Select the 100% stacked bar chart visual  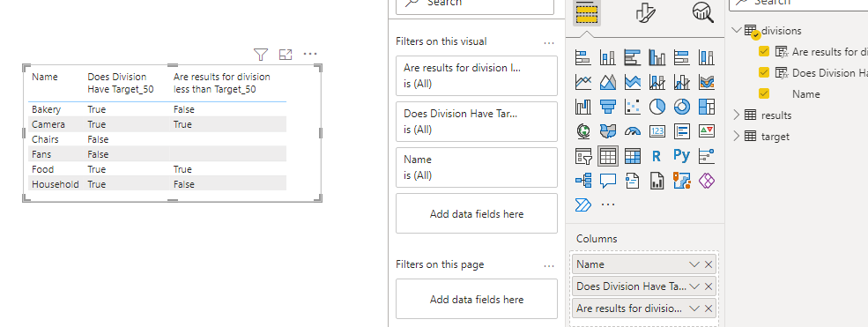pos(681,57)
